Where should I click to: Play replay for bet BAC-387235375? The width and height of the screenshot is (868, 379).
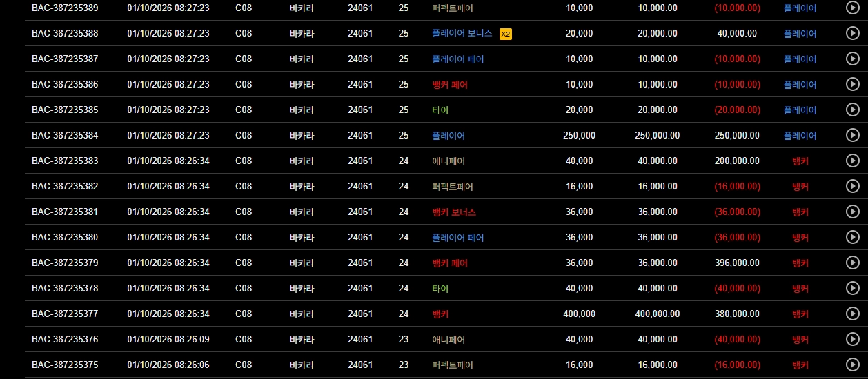coord(853,365)
